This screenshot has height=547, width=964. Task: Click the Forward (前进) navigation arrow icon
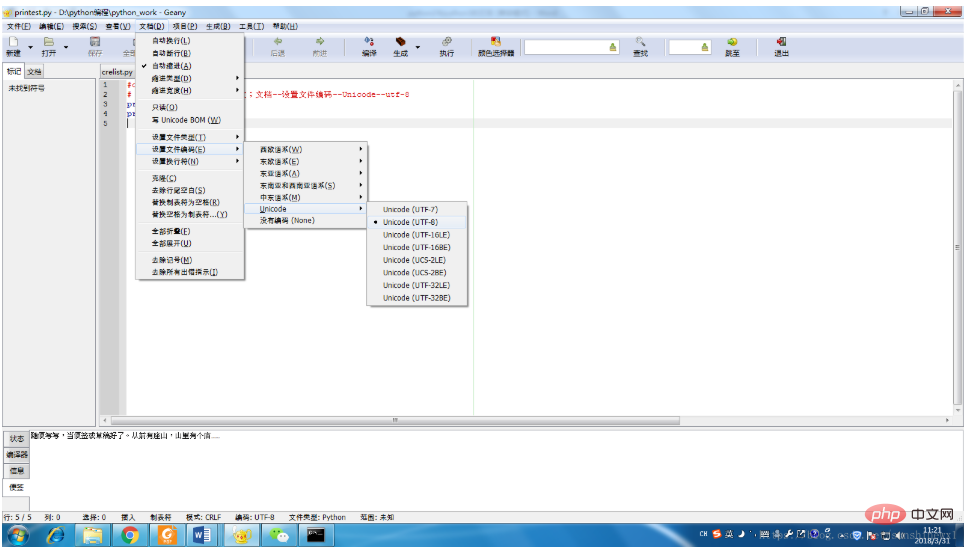(x=320, y=41)
